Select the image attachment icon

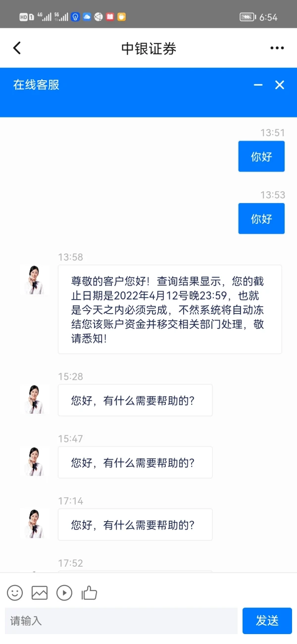pos(40,593)
